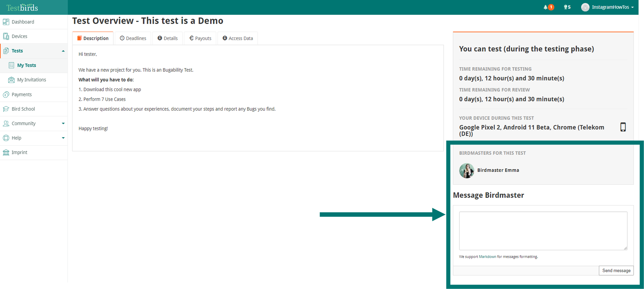Screen dimensions: 644x289
Task: Click the smartphone device icon
Action: [x=623, y=127]
